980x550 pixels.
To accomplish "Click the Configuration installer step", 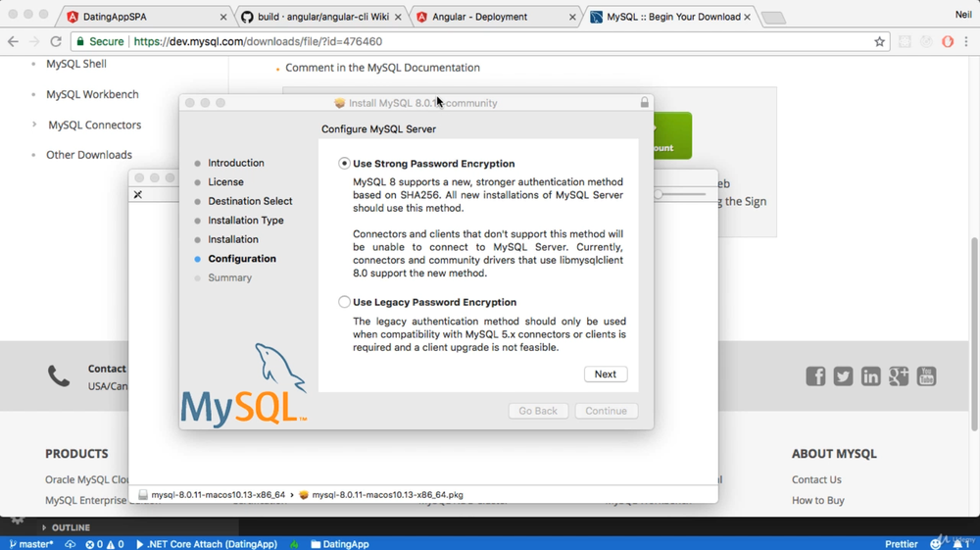I will [242, 259].
